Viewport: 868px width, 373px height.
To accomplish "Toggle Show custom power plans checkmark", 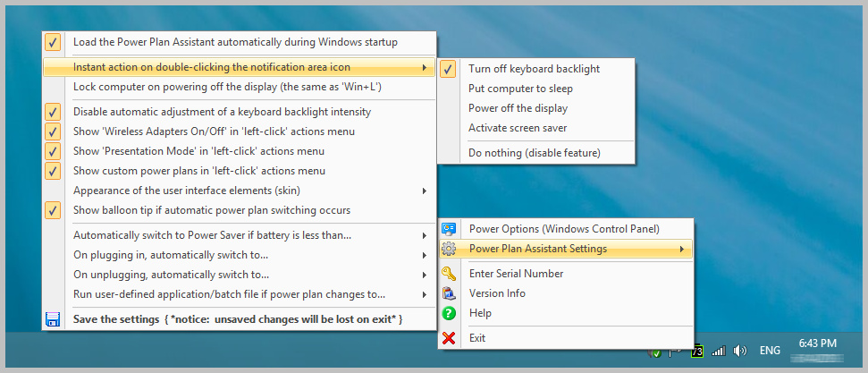I will [x=53, y=171].
